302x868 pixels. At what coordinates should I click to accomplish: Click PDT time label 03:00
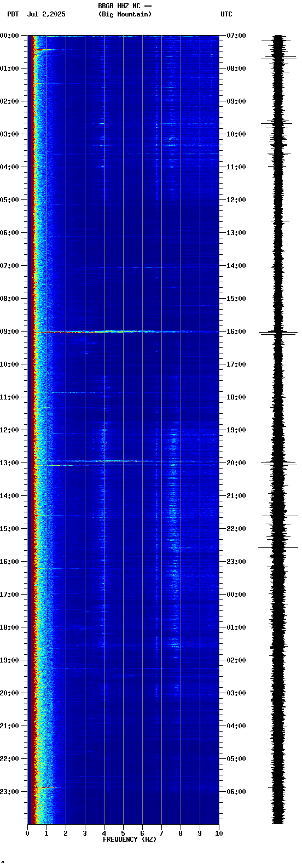[10, 134]
